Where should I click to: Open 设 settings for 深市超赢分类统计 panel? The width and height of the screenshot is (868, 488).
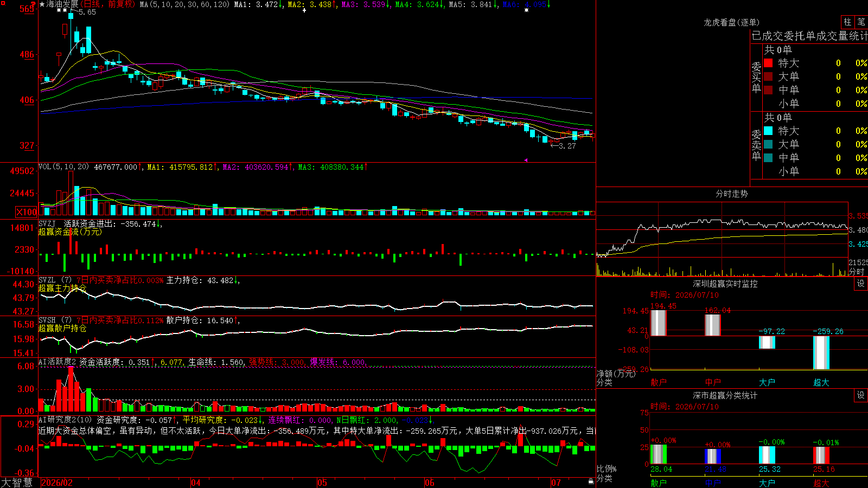pos(861,395)
